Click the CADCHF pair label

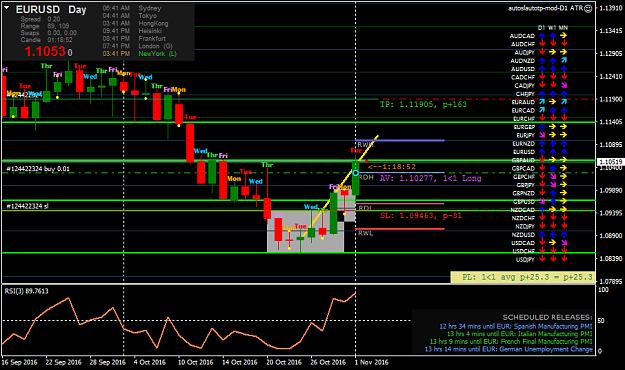[523, 77]
